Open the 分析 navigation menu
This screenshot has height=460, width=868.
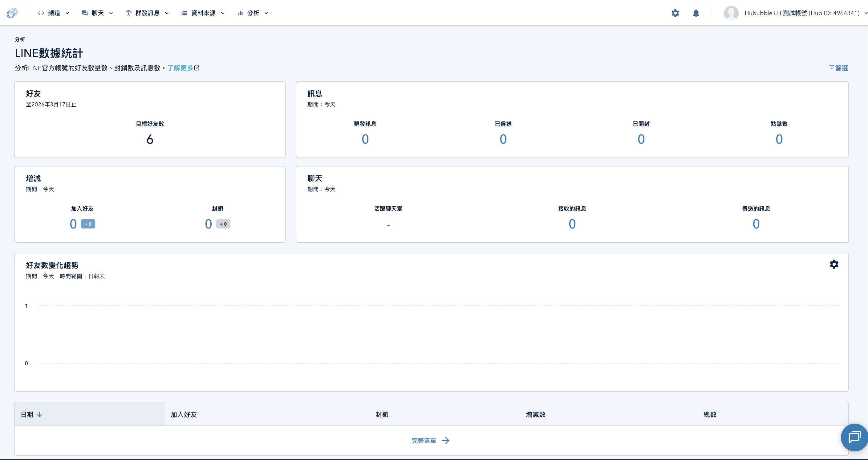[253, 13]
